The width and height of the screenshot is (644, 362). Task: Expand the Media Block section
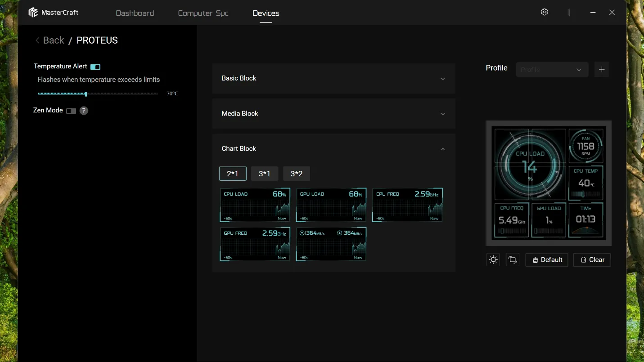point(334,114)
